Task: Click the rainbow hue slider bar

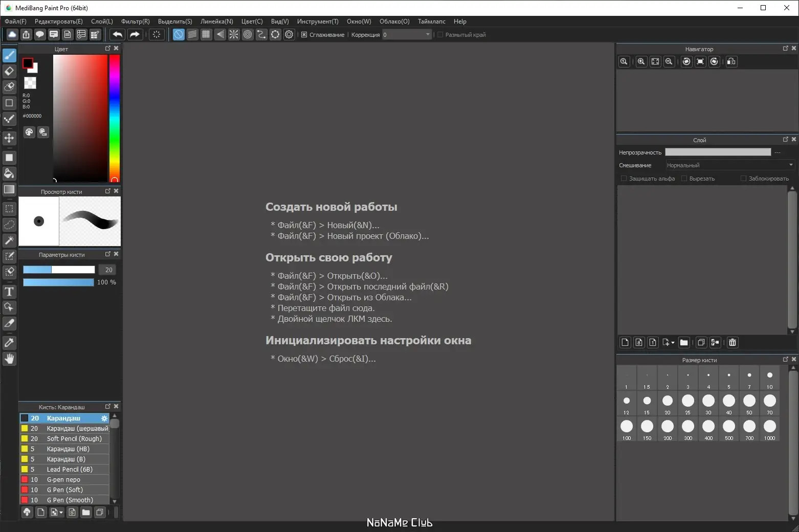Action: [x=114, y=118]
